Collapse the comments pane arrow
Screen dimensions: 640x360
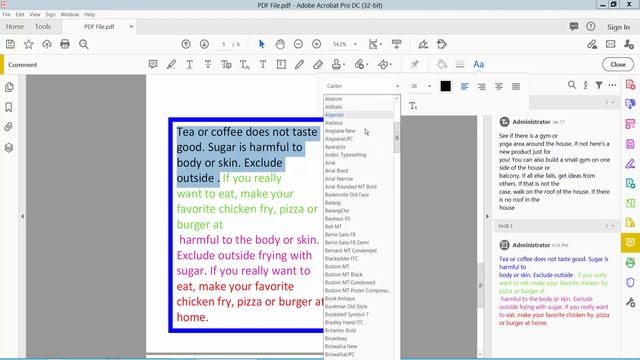[x=487, y=216]
